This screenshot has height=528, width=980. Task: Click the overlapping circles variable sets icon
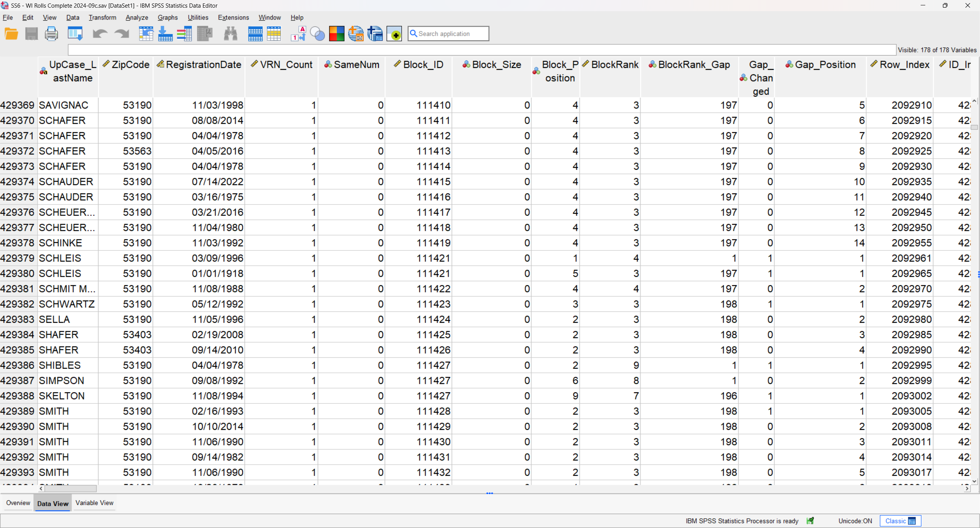(x=317, y=34)
